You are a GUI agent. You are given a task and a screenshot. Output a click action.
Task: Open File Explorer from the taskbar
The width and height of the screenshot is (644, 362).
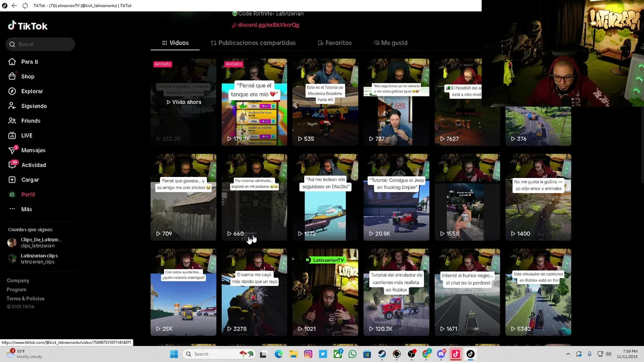pos(293,354)
